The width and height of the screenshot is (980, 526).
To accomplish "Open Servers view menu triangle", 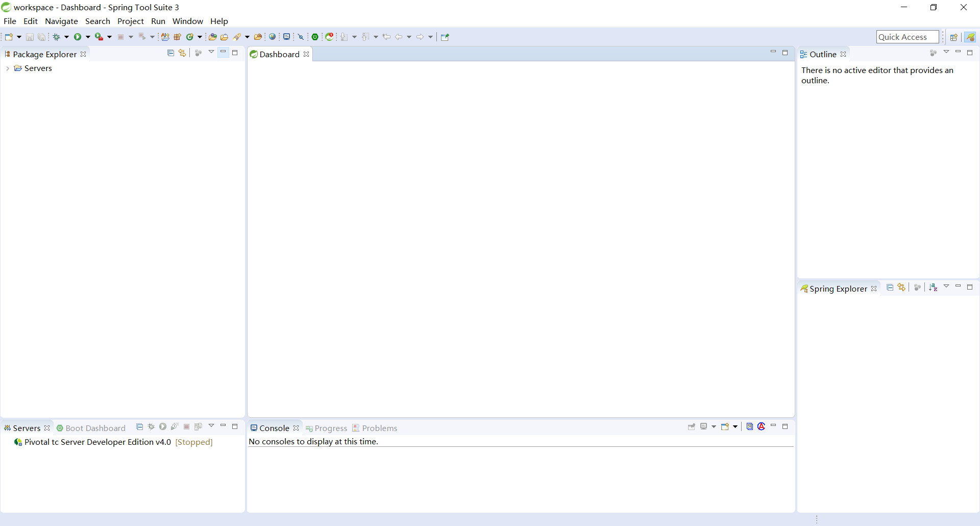I will [211, 426].
